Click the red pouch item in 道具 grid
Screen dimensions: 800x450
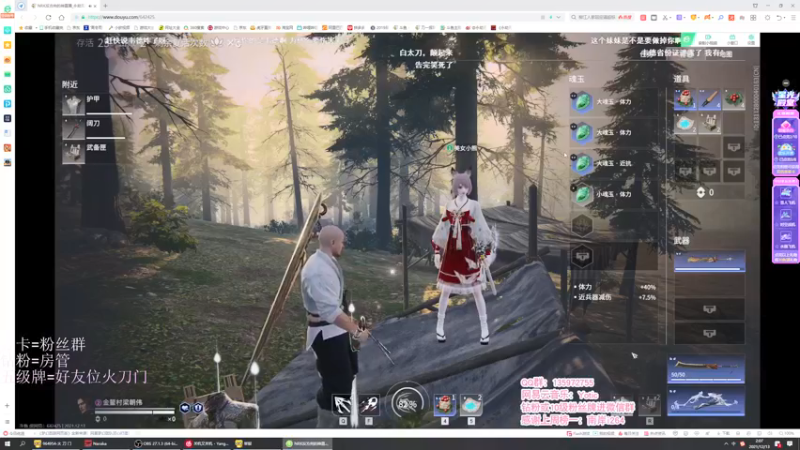(685, 99)
